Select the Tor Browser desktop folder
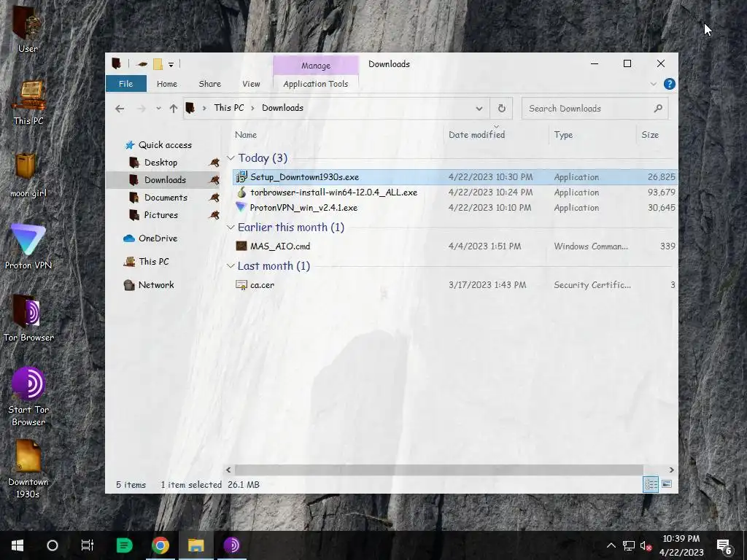The width and height of the screenshot is (747, 560). pyautogui.click(x=28, y=319)
